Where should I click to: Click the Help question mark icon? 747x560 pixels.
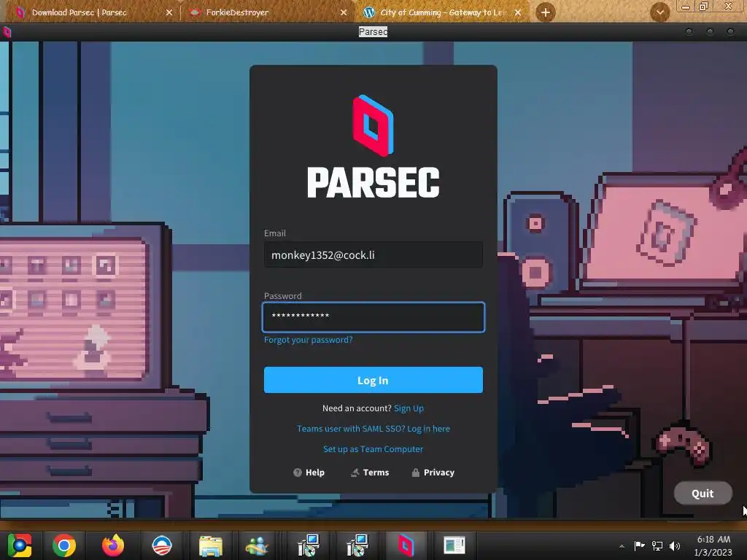tap(298, 472)
